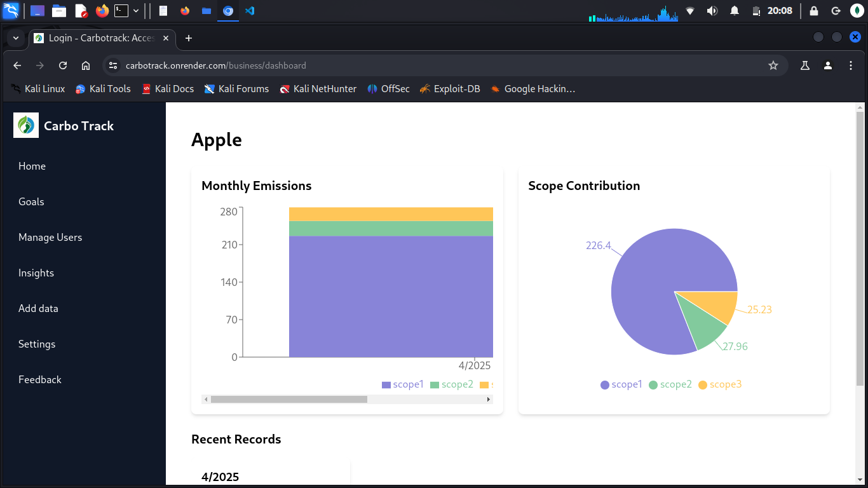This screenshot has width=868, height=488.
Task: Open the Kali Forums bookmark
Action: (236, 89)
